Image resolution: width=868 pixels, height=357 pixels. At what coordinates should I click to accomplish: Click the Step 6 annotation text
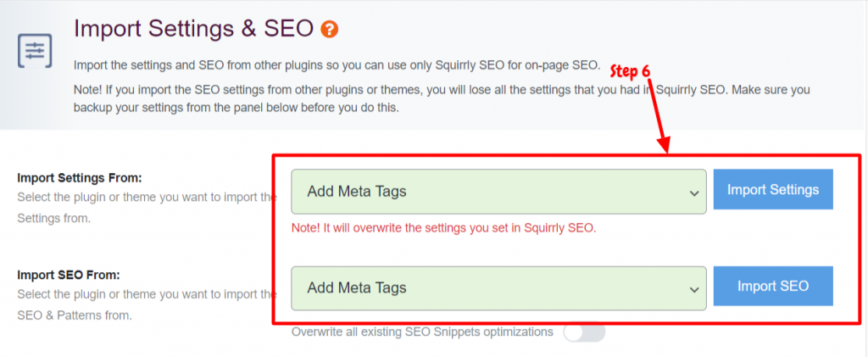pos(630,71)
